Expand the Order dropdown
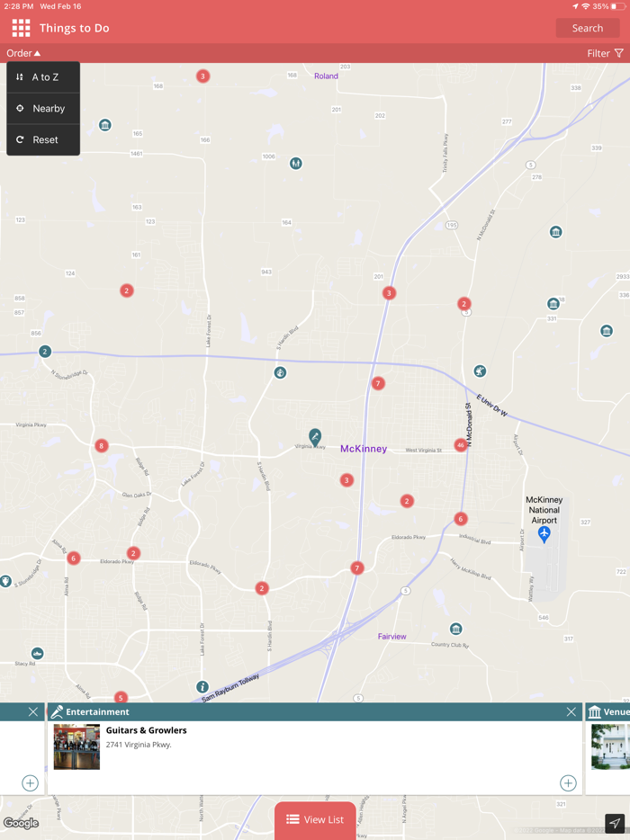Image resolution: width=630 pixels, height=840 pixels. [23, 53]
